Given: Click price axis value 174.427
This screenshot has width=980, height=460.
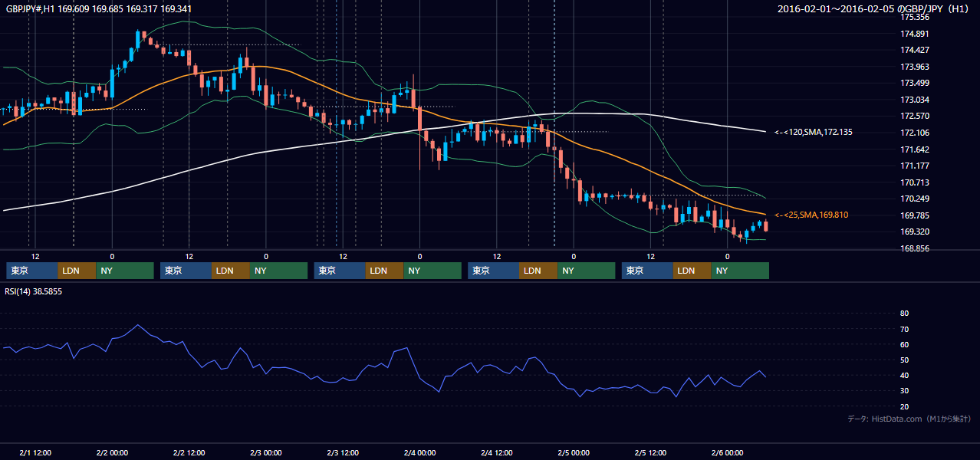Looking at the screenshot, I should 915,51.
